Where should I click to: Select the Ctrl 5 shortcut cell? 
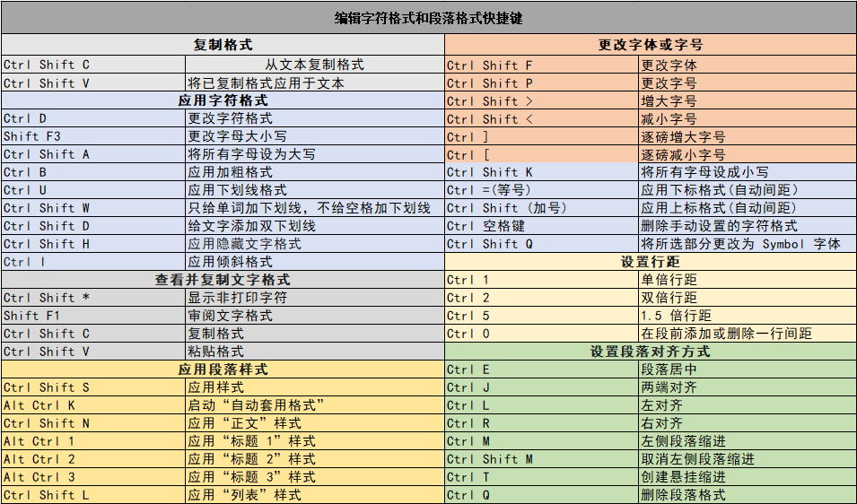click(x=542, y=316)
